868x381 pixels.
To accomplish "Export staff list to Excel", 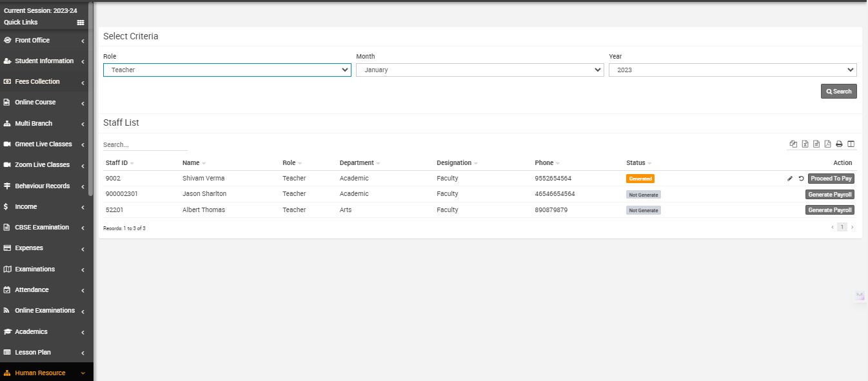I will click(x=805, y=144).
